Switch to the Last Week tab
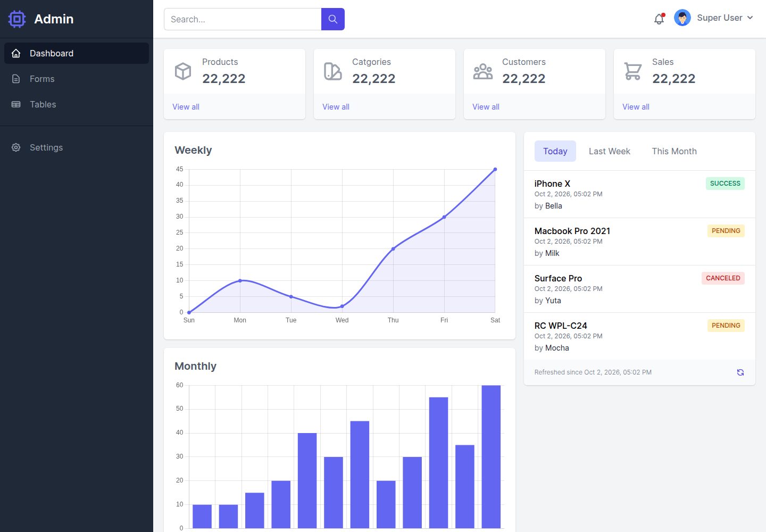 coord(610,151)
